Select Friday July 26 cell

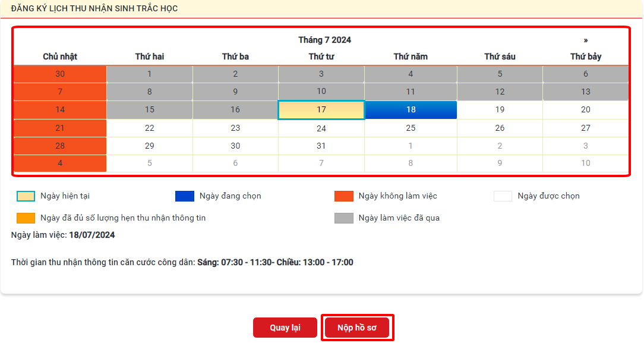[x=500, y=128]
